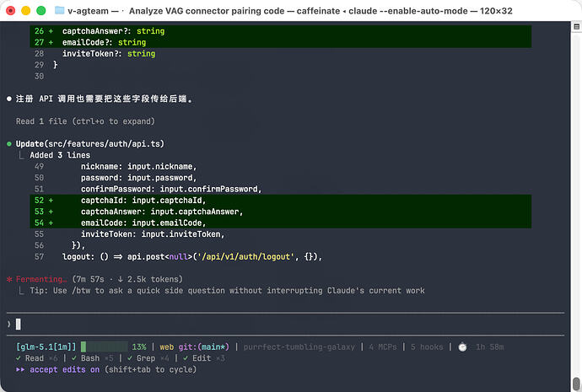Click the vertical scrollbar thumb at bottom right

coord(576,384)
